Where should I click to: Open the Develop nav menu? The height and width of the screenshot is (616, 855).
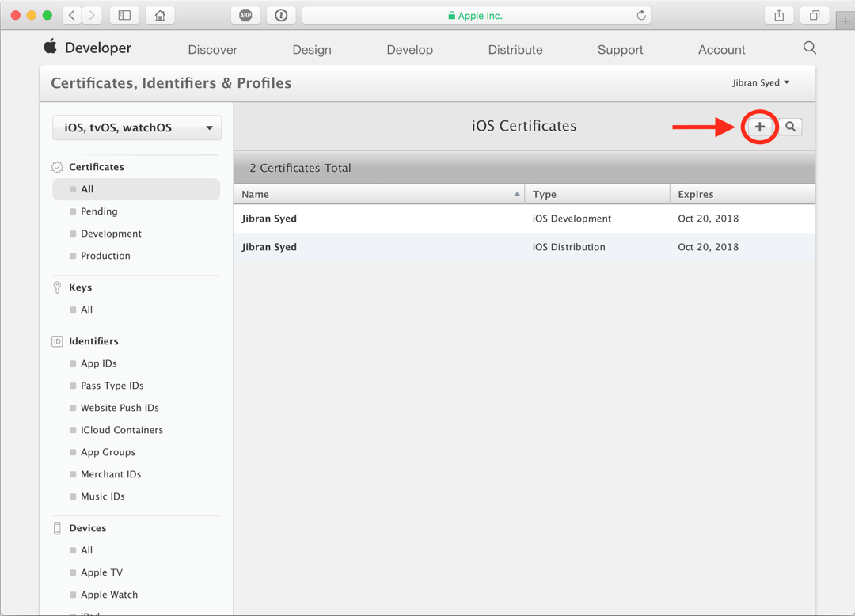[x=410, y=50]
